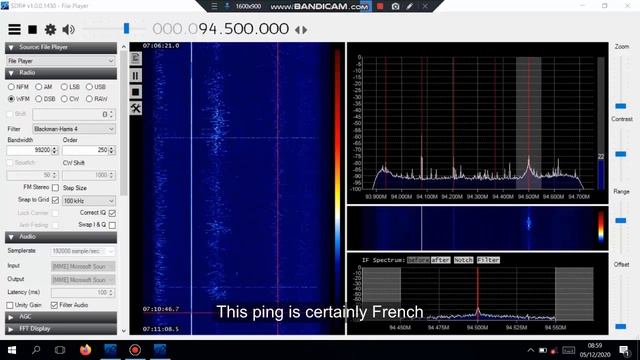
Task: Toggle the Snap to Grid checkbox
Action: [x=55, y=200]
